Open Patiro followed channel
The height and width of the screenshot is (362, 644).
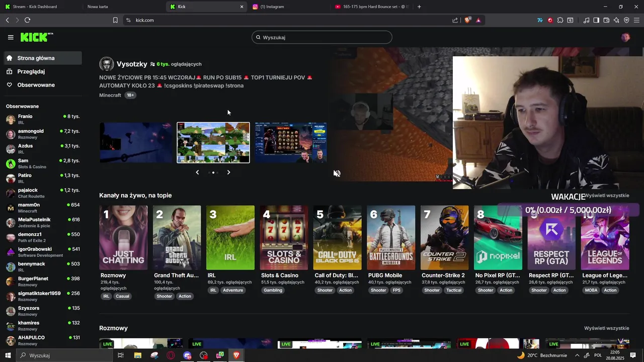(43, 178)
